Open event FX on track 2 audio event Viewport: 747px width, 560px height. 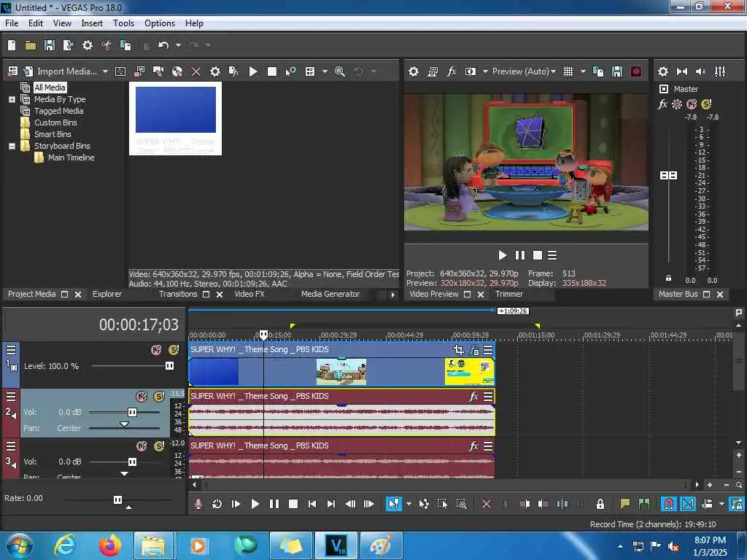pos(473,397)
